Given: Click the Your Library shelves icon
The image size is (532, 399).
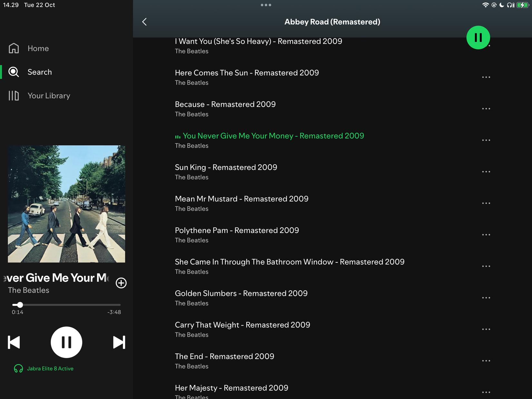Looking at the screenshot, I should tap(14, 96).
